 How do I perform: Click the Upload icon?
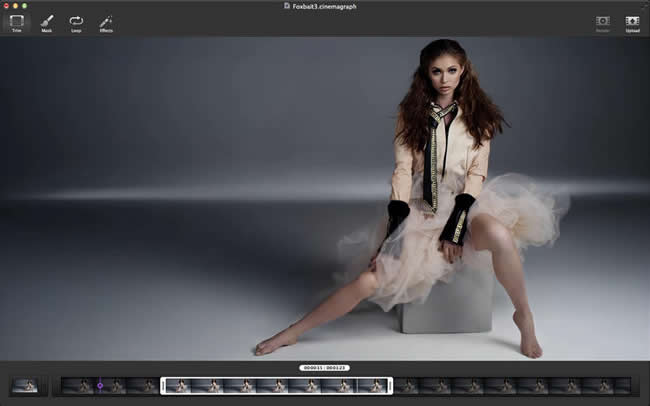[x=632, y=22]
